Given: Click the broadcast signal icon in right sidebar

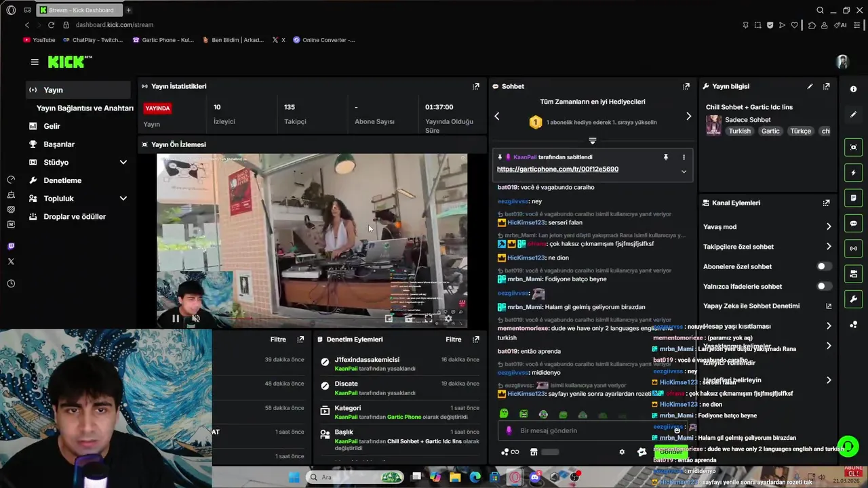Looking at the screenshot, I should (x=853, y=248).
